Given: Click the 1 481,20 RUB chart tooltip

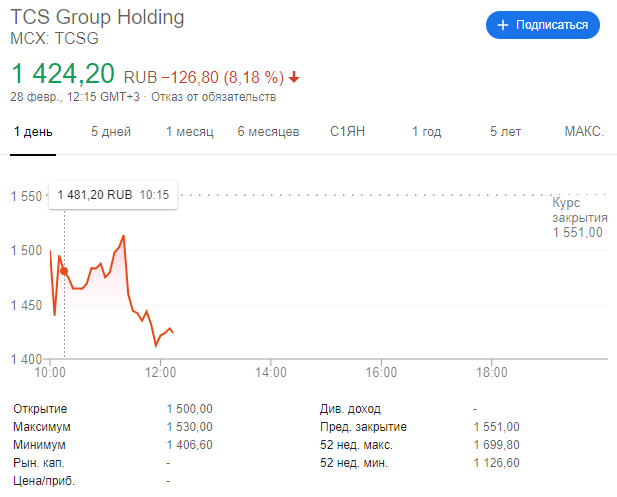Looking at the screenshot, I should (x=113, y=195).
